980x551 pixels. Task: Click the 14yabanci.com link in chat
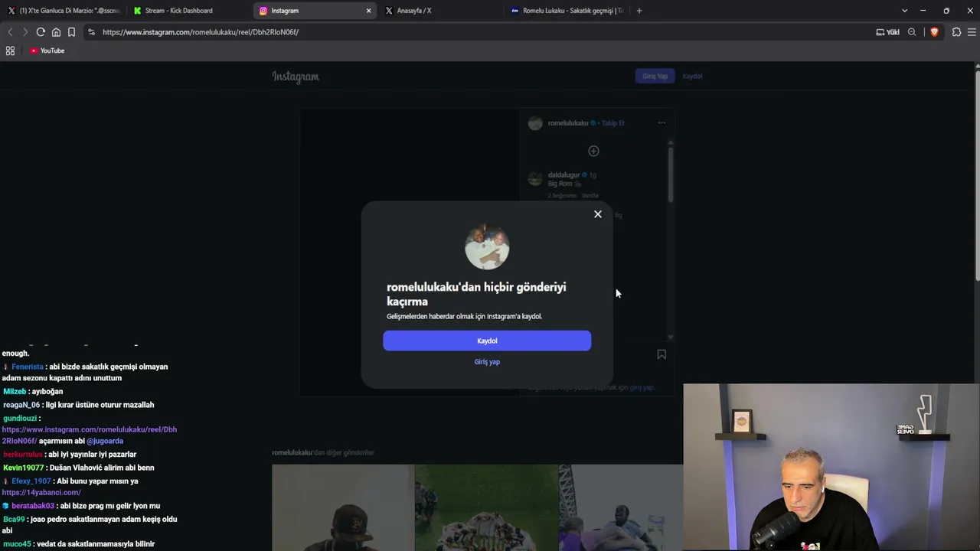41,492
